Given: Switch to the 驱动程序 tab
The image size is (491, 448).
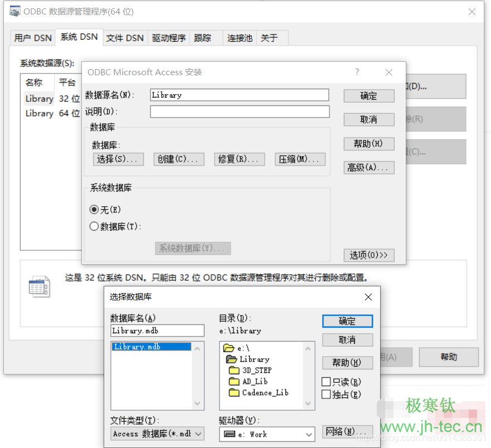Looking at the screenshot, I should click(x=168, y=38).
